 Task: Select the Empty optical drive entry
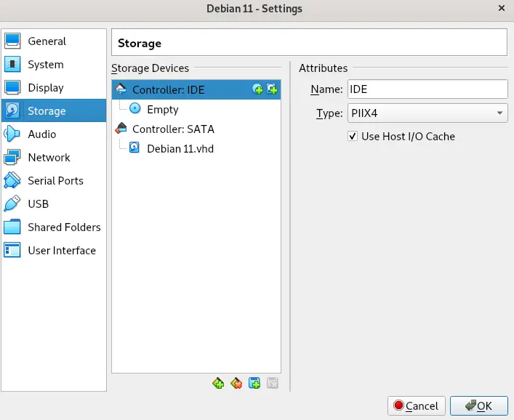196,109
